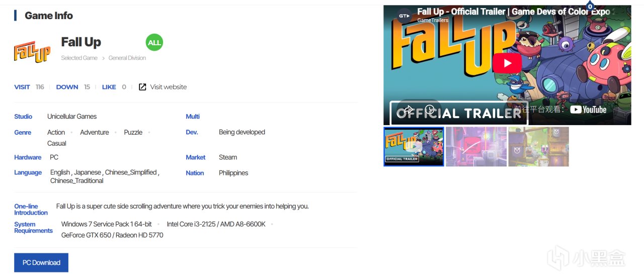644x278 pixels.
Task: Click the Selected Game breadcrumb
Action: [79, 58]
